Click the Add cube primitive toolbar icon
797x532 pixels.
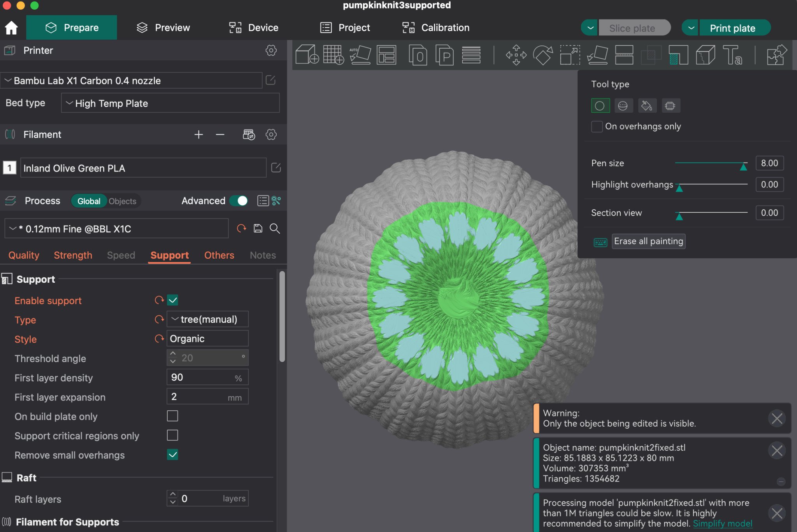click(x=307, y=55)
